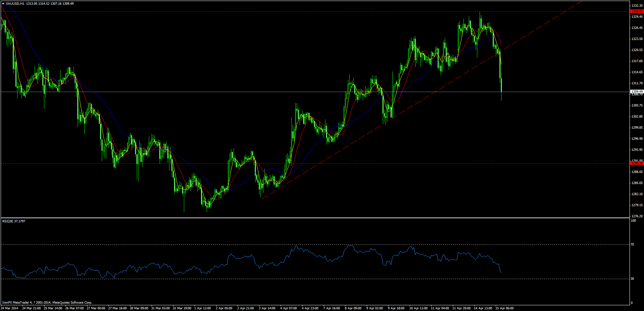The width and height of the screenshot is (644, 311).
Task: Click price scale value 1302.80
Action: (637, 117)
